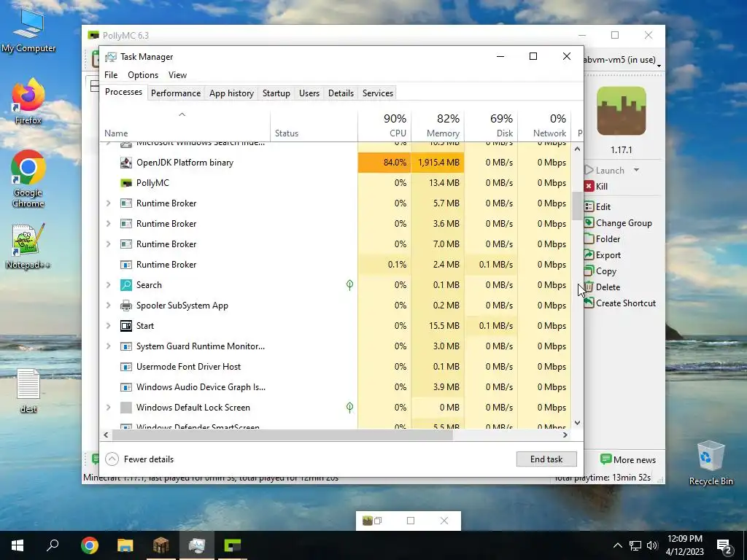This screenshot has width=747, height=560.
Task: Sort processes by the Network column
Action: (x=544, y=125)
